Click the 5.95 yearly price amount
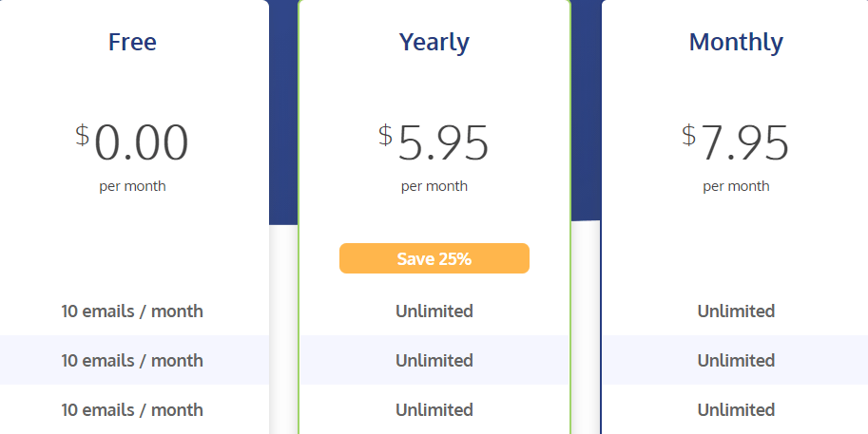Screen dimensions: 868x434 click(x=443, y=142)
